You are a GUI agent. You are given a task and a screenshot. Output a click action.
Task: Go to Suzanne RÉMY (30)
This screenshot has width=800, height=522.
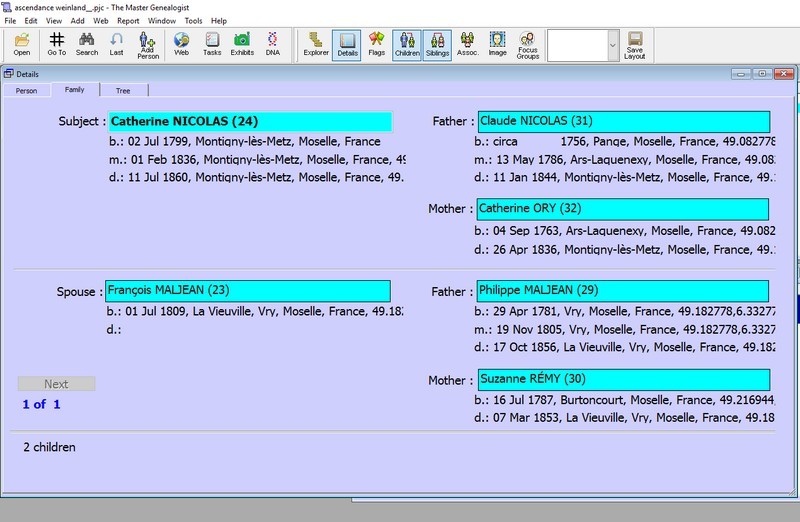click(623, 379)
